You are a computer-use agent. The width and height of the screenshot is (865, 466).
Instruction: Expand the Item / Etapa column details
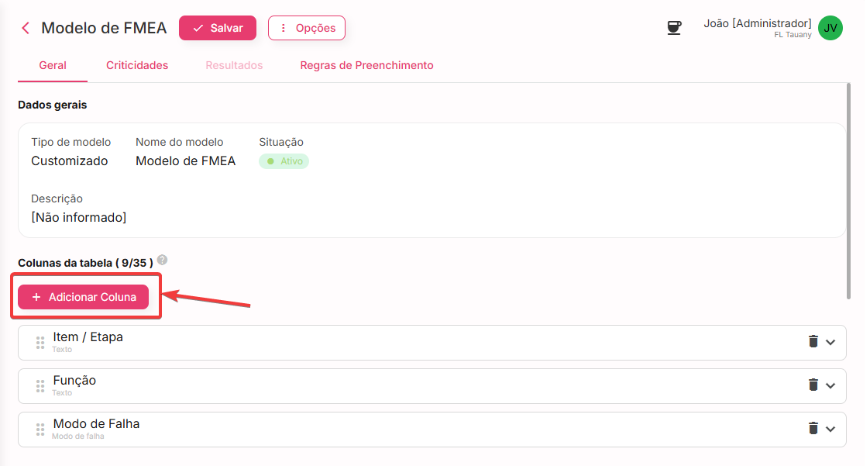pyautogui.click(x=830, y=342)
